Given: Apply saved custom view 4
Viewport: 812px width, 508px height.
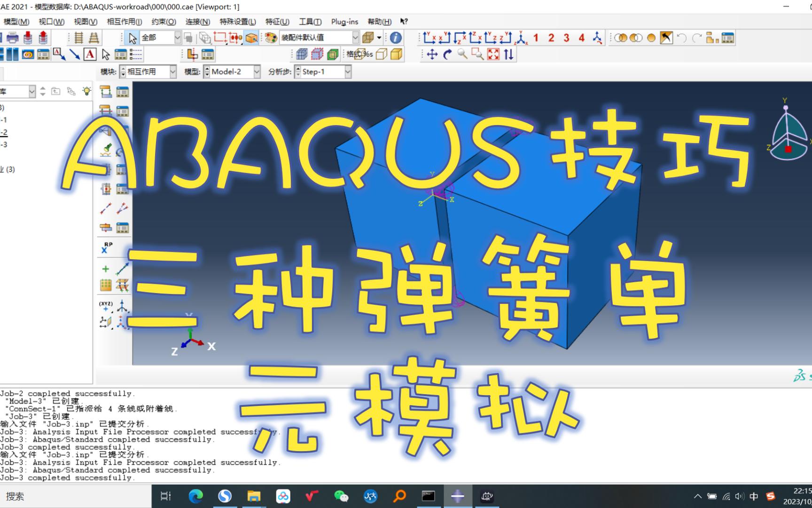Looking at the screenshot, I should click(x=581, y=38).
